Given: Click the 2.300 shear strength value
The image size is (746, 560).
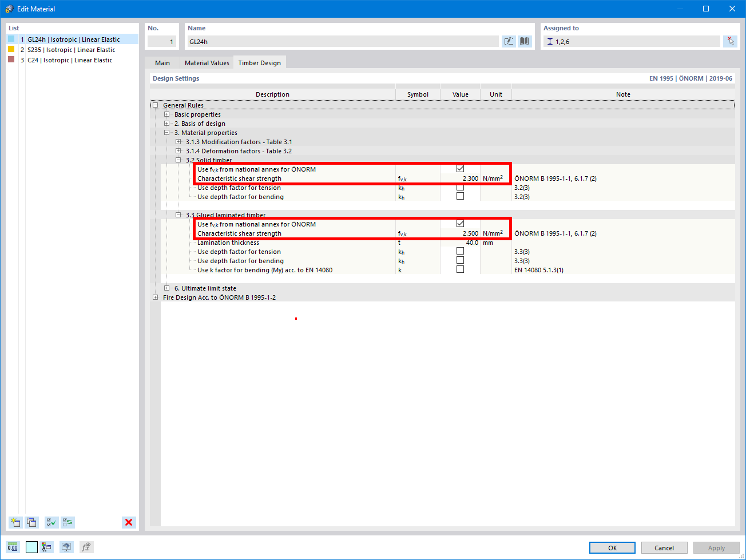Looking at the screenshot, I should [461, 178].
